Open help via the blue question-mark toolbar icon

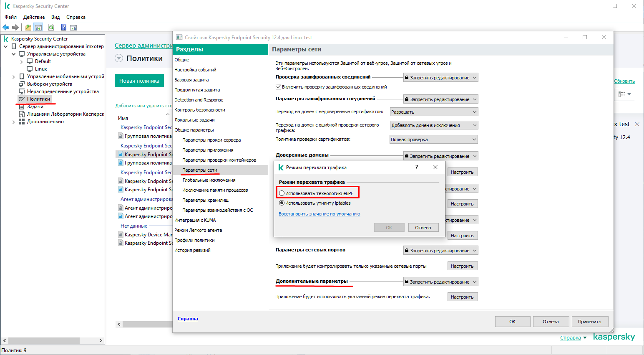click(x=64, y=28)
